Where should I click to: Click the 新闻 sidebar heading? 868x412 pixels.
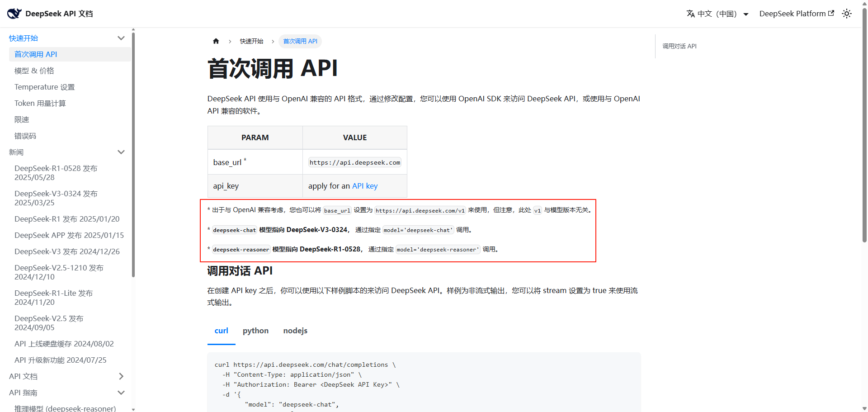click(x=16, y=152)
